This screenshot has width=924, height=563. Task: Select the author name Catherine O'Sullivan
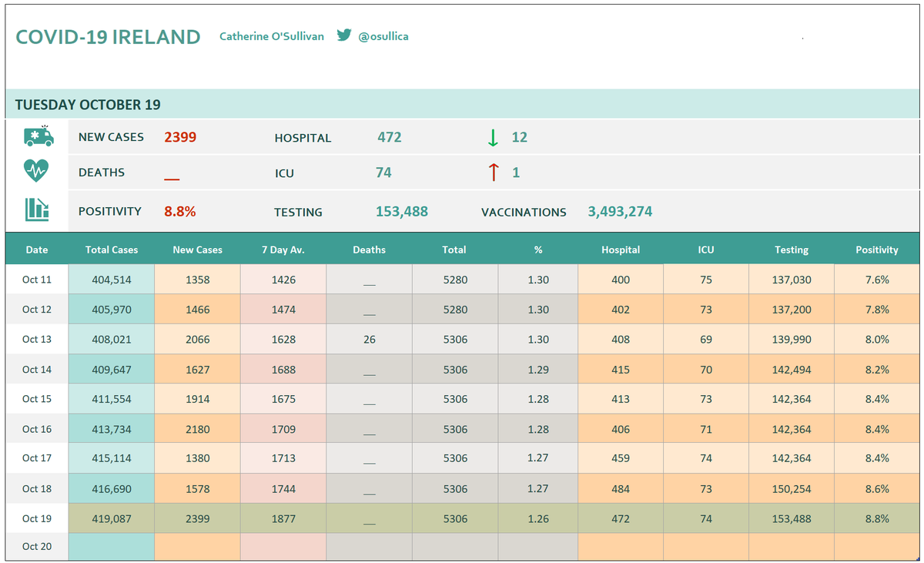[x=272, y=36]
